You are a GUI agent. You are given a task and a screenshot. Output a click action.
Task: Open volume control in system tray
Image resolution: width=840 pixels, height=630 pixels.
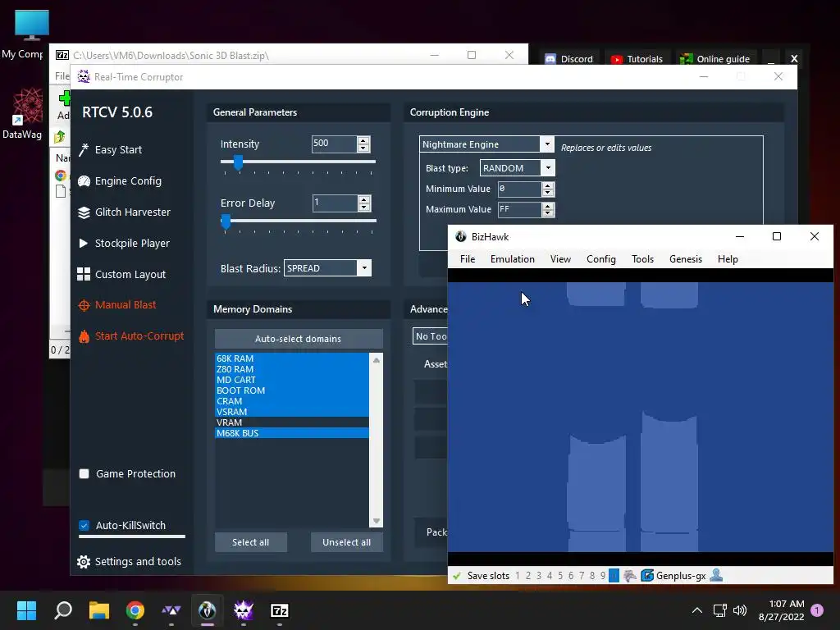coord(740,610)
